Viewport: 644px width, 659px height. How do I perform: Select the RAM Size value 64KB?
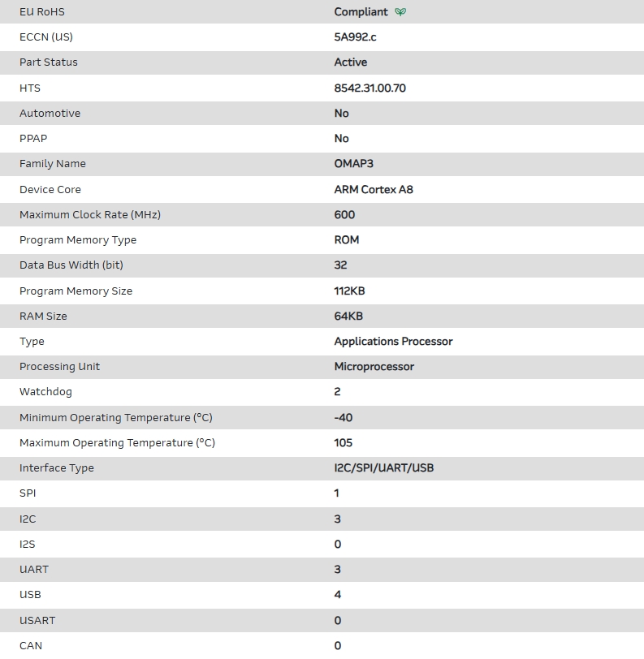coord(348,317)
